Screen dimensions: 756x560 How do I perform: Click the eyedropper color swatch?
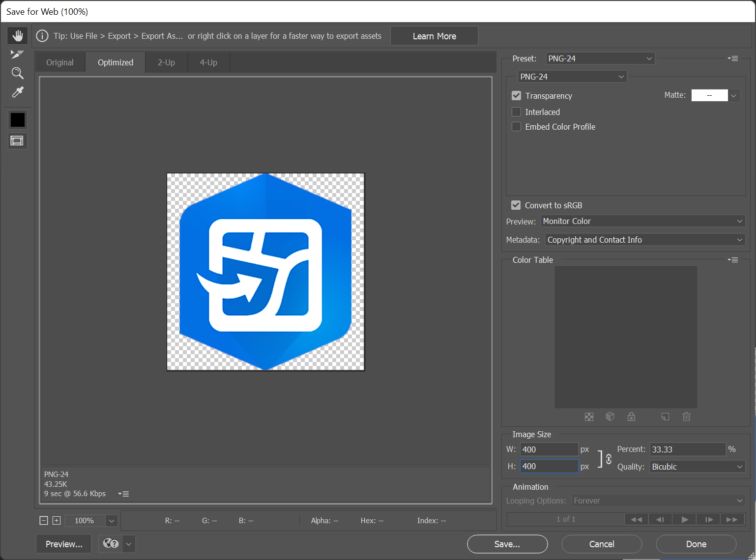pos(17,119)
